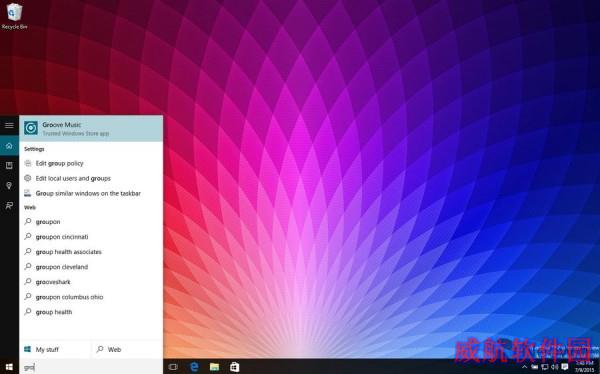Select the Cortana Home sidebar icon

9,145
